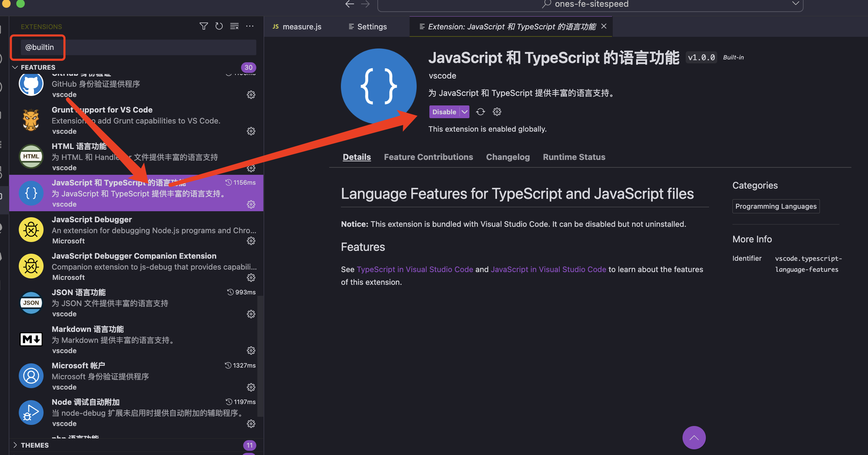Select the JSON 语言功能 row

coord(136,303)
